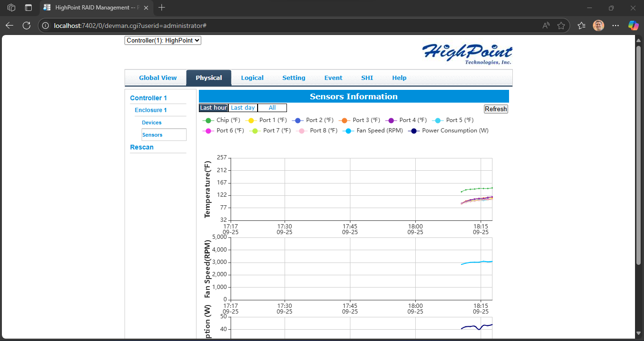The height and width of the screenshot is (341, 644).
Task: Switch to the Logical tab
Action: tap(252, 78)
